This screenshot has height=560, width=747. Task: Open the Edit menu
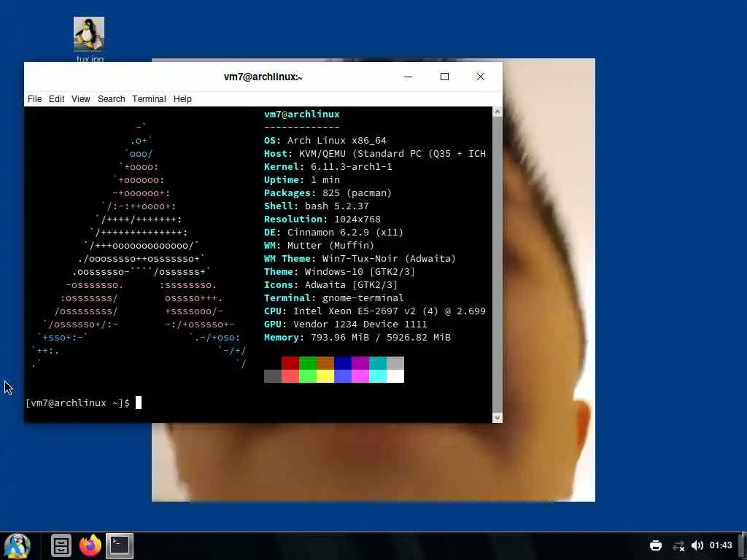click(56, 99)
